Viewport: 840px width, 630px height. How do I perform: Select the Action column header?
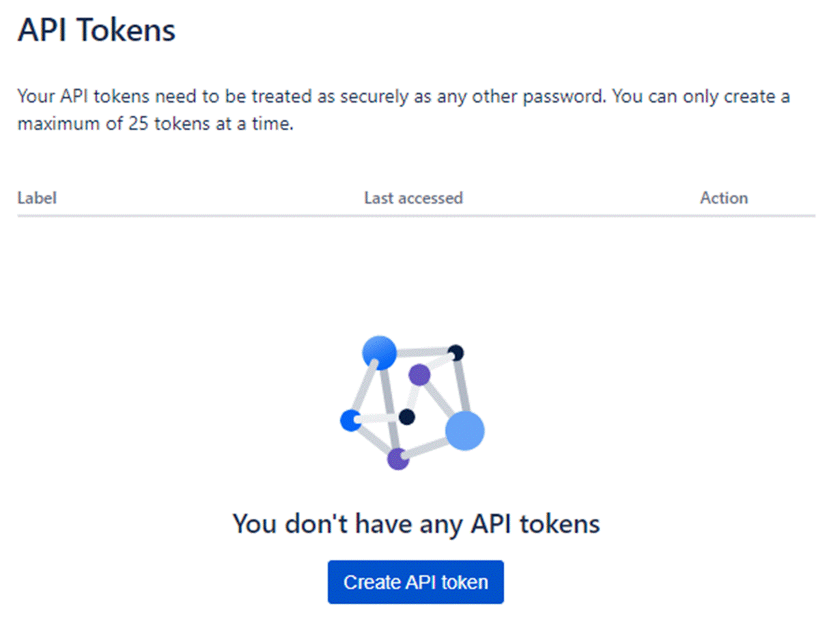click(x=724, y=198)
